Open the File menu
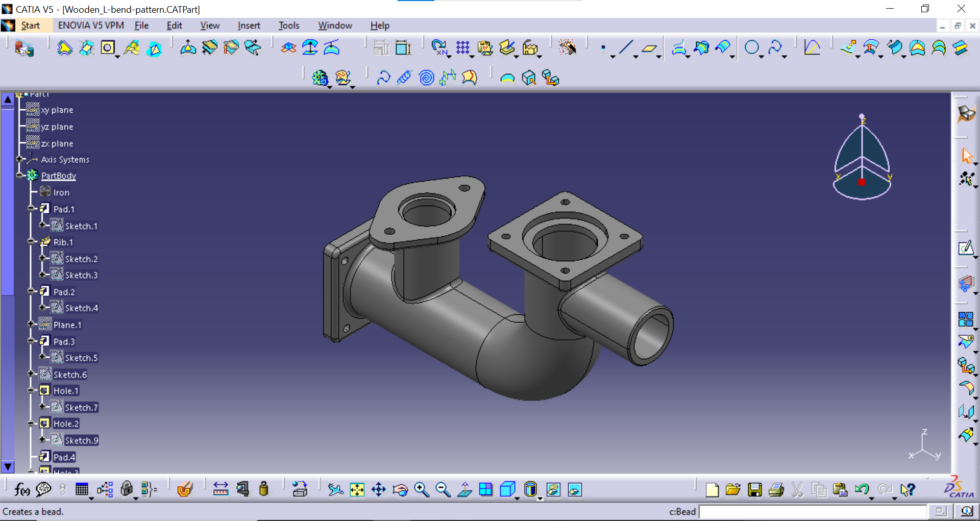This screenshot has height=521, width=980. coord(141,26)
